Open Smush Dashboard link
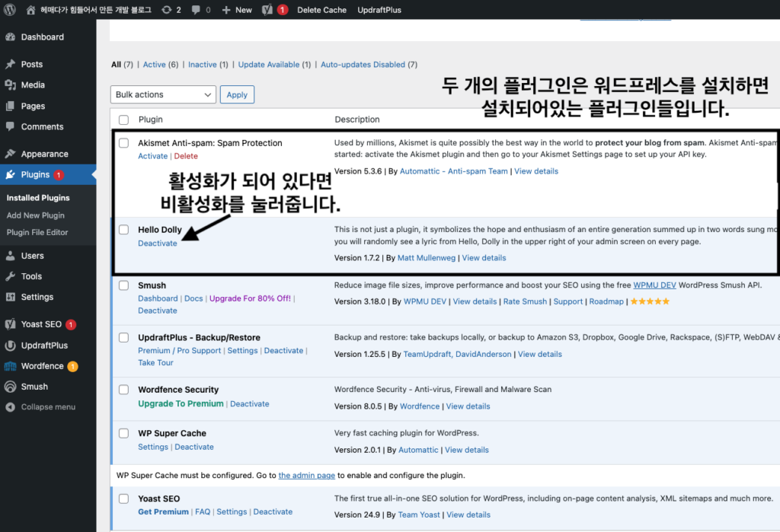The image size is (780, 532). click(x=158, y=298)
